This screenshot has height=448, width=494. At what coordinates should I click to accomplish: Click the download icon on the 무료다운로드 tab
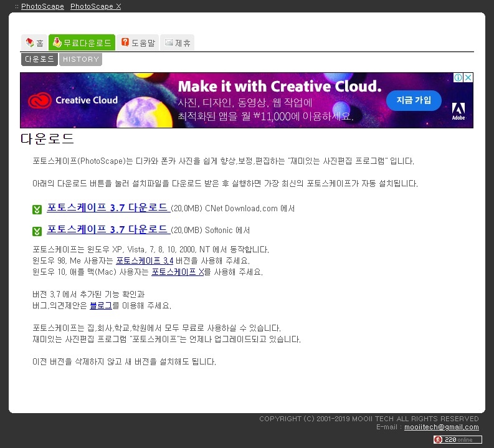[x=57, y=42]
